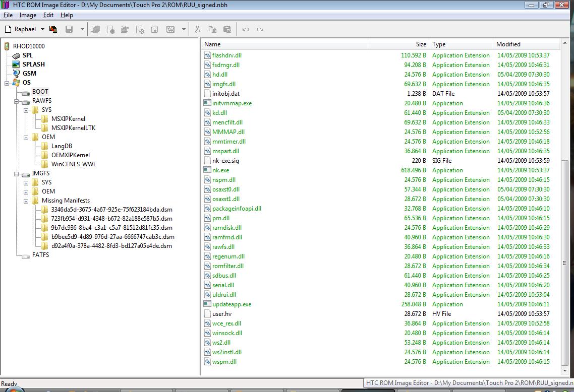Click the undo arrow icon
Screen dimensions: 574x392
point(246,29)
